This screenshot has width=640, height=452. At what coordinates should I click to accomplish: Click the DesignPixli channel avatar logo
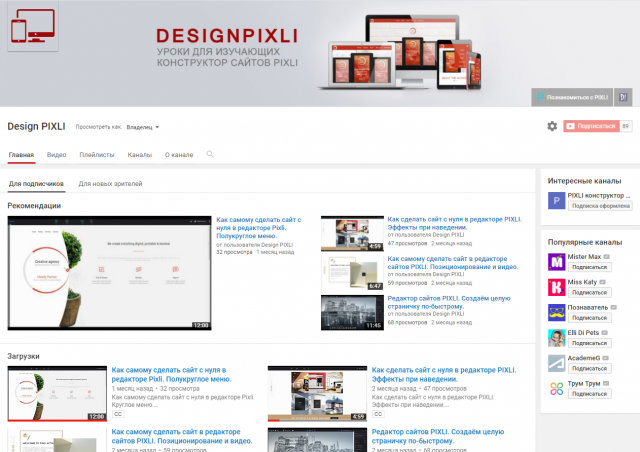pos(33,27)
